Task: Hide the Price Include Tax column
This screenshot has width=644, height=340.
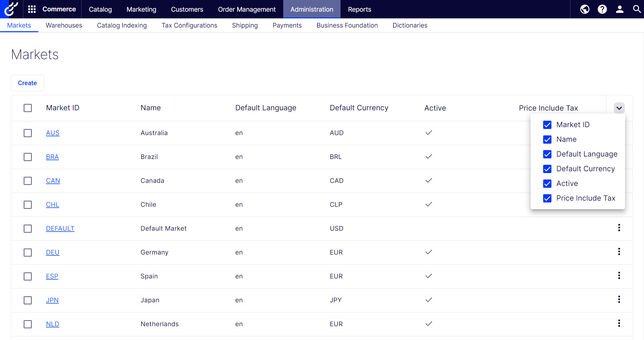Action: click(547, 198)
